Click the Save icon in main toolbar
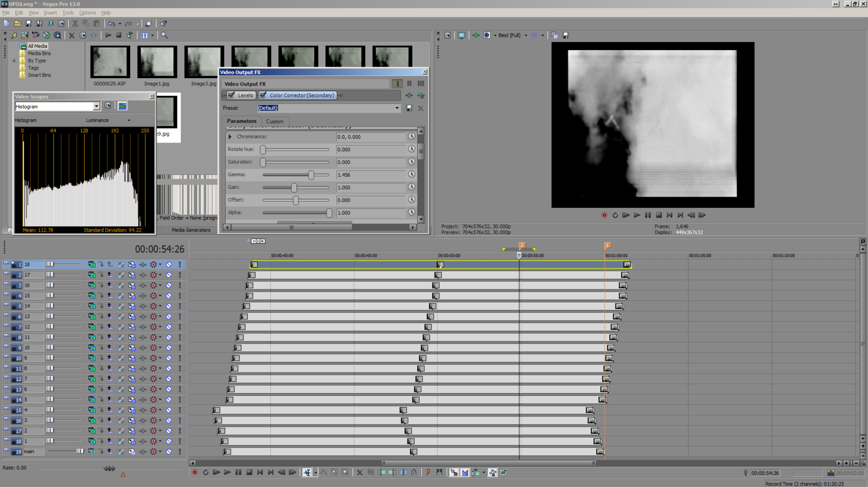 [x=28, y=24]
